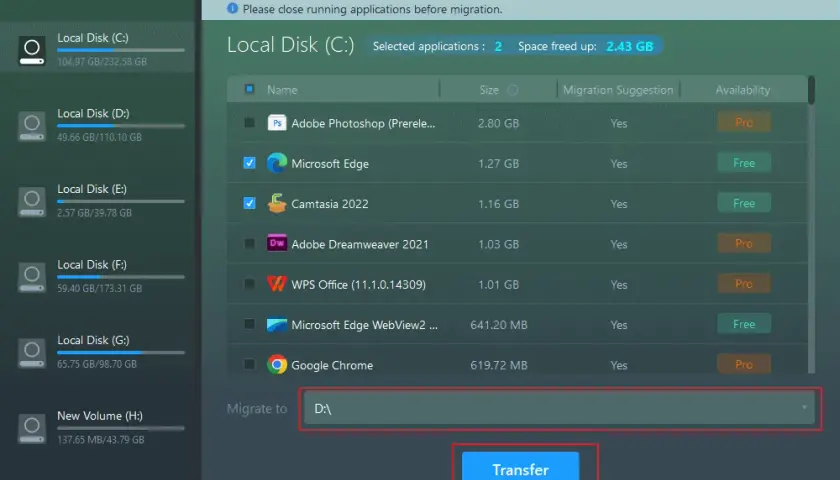Select New Volume (H:) in sidebar
Image resolution: width=840 pixels, height=480 pixels.
coord(98,428)
